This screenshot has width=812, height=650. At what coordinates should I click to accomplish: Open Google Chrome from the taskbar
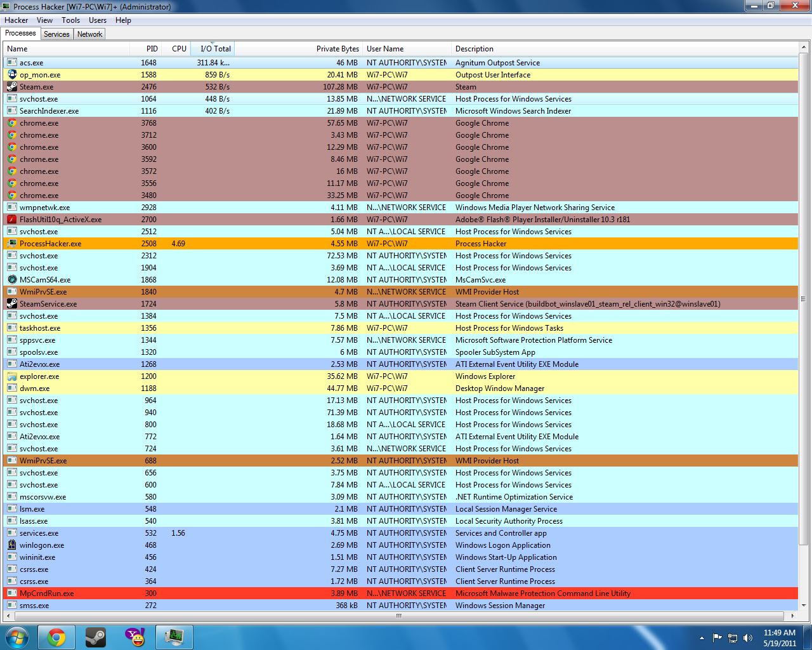click(x=56, y=637)
